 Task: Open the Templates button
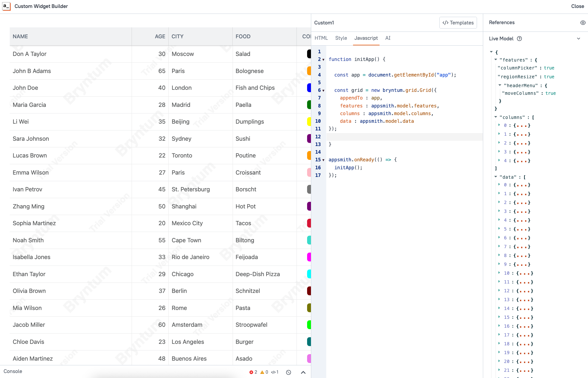[x=458, y=23]
